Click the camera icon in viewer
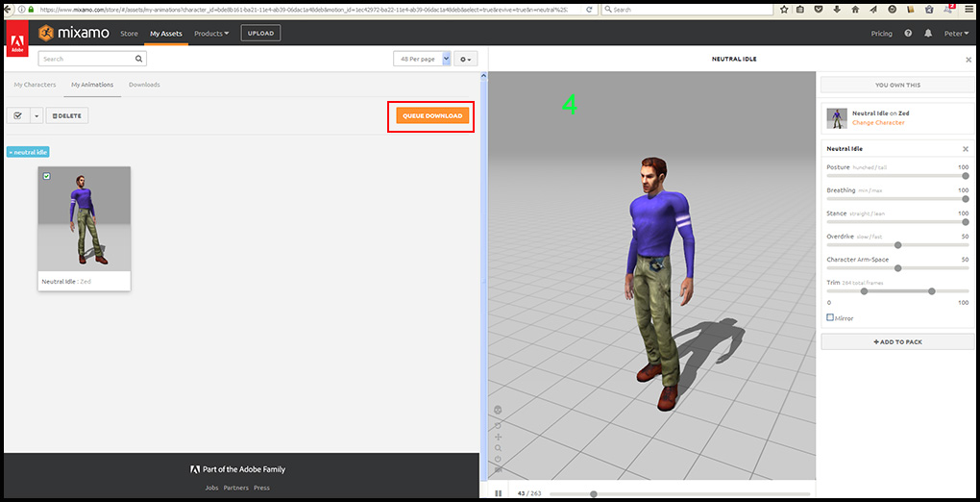Viewport: 980px width, 502px height. coord(498,469)
